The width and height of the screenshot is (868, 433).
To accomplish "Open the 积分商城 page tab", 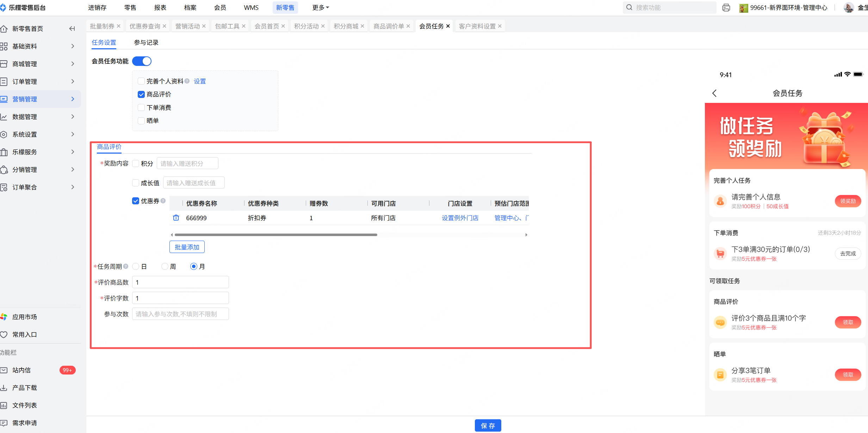I will [x=346, y=26].
